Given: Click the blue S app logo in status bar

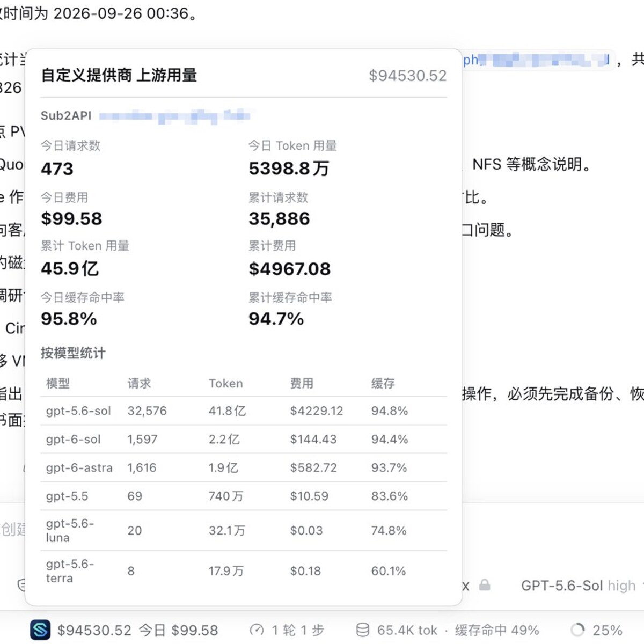Looking at the screenshot, I should [40, 630].
